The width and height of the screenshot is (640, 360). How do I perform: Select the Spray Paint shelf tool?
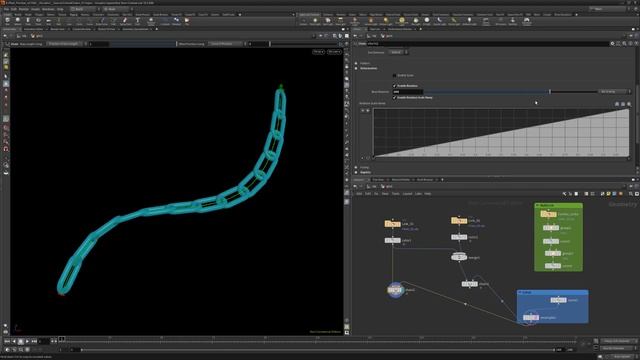coord(125,21)
